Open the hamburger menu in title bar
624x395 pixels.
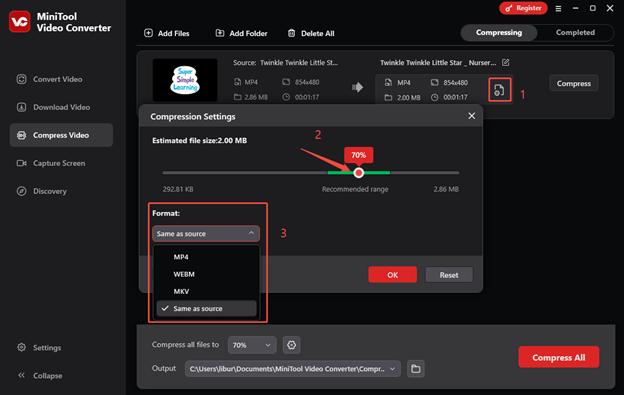pyautogui.click(x=558, y=8)
